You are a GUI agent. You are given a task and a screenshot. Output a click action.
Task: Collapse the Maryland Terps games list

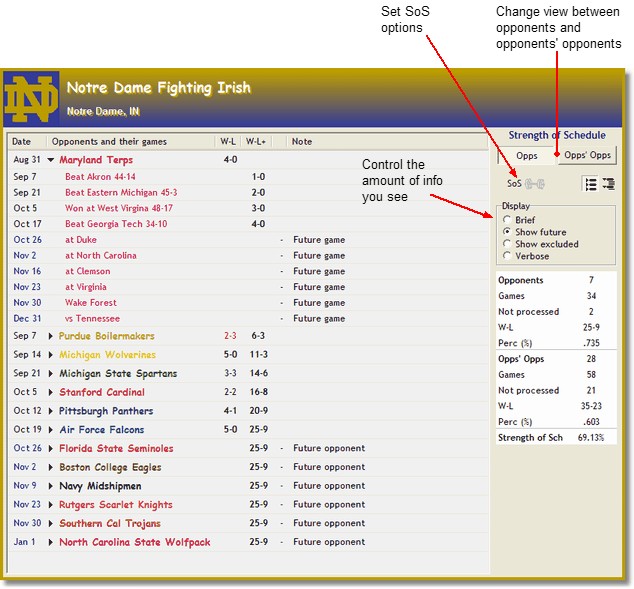[x=51, y=160]
